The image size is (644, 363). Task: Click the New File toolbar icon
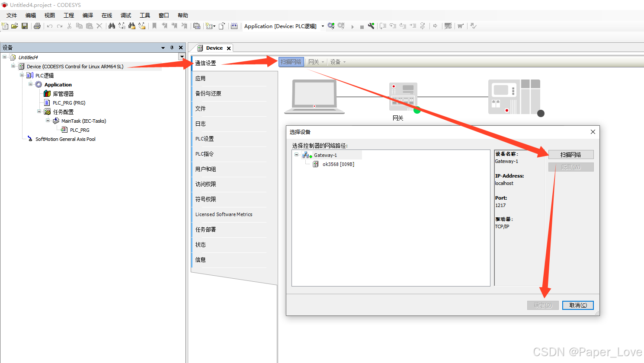(5, 26)
